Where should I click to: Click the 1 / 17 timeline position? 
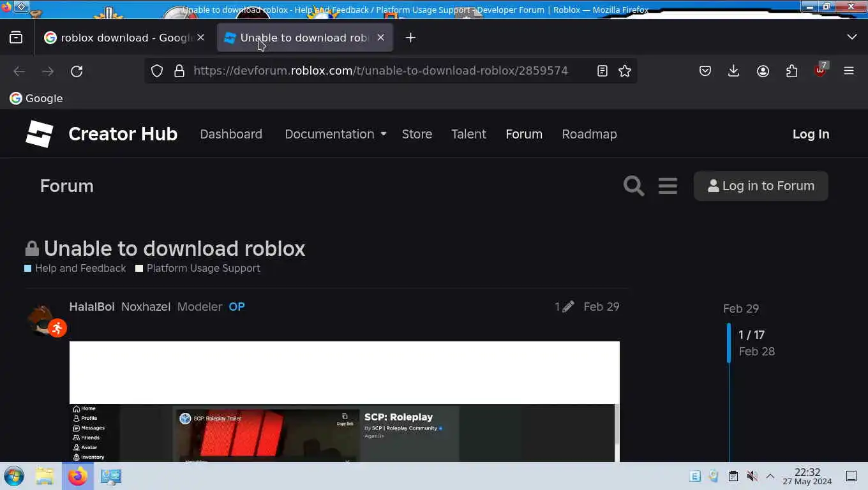pyautogui.click(x=751, y=335)
